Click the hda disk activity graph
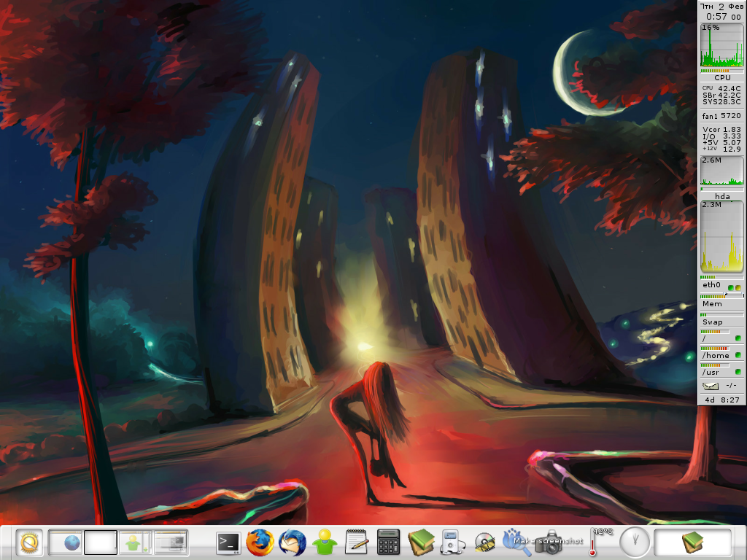 [x=721, y=171]
